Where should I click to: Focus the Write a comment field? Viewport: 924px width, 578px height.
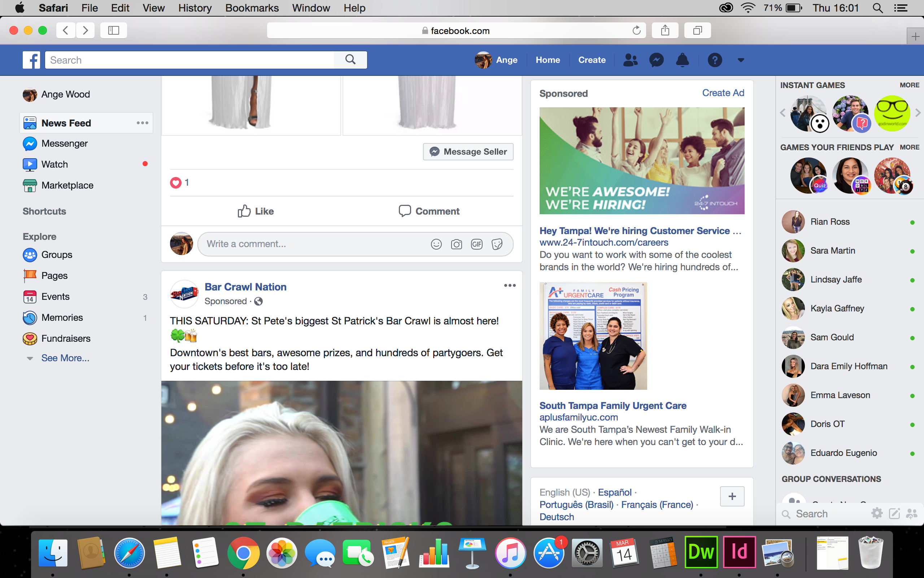[x=355, y=244]
